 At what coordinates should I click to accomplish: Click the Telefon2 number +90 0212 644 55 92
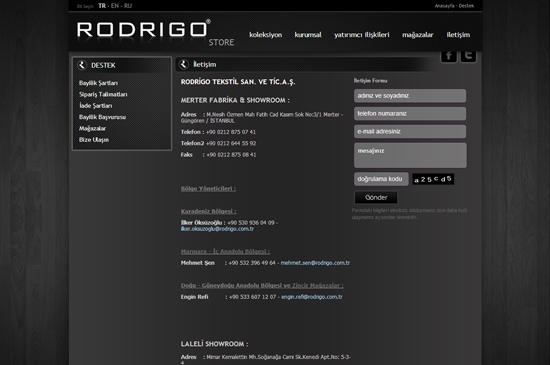(231, 143)
